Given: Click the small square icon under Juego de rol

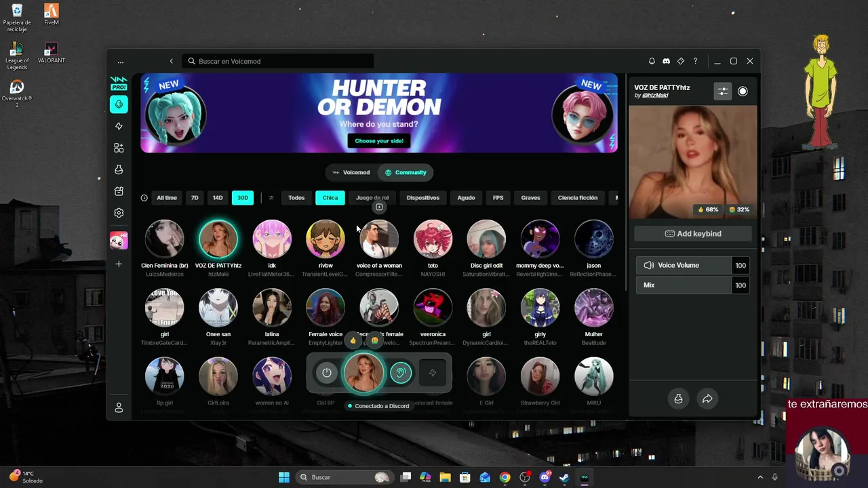Looking at the screenshot, I should click(379, 207).
